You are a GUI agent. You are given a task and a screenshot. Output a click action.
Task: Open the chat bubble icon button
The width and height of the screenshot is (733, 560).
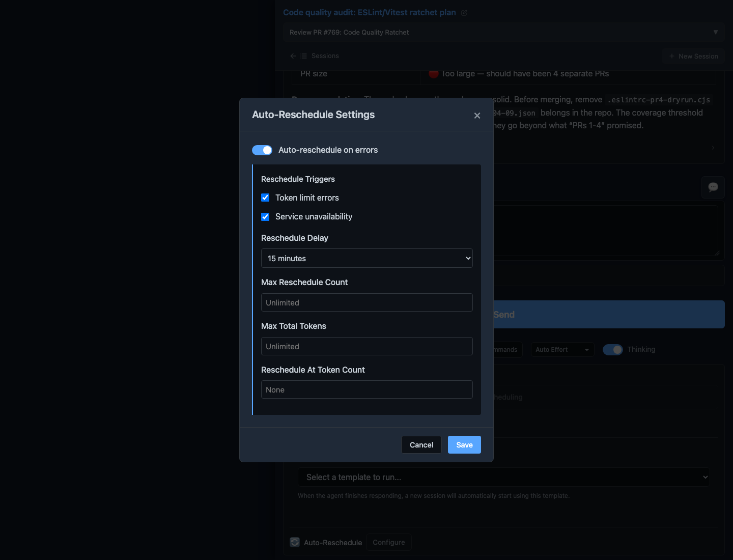(713, 187)
